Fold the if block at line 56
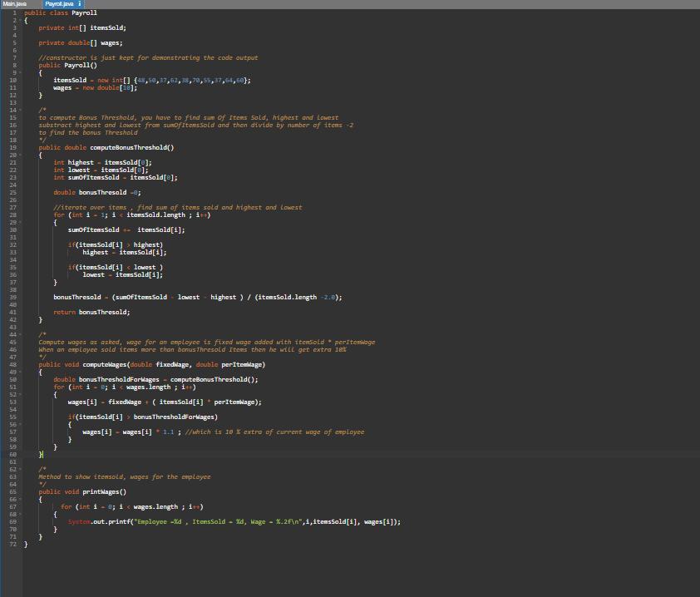 tap(20, 425)
